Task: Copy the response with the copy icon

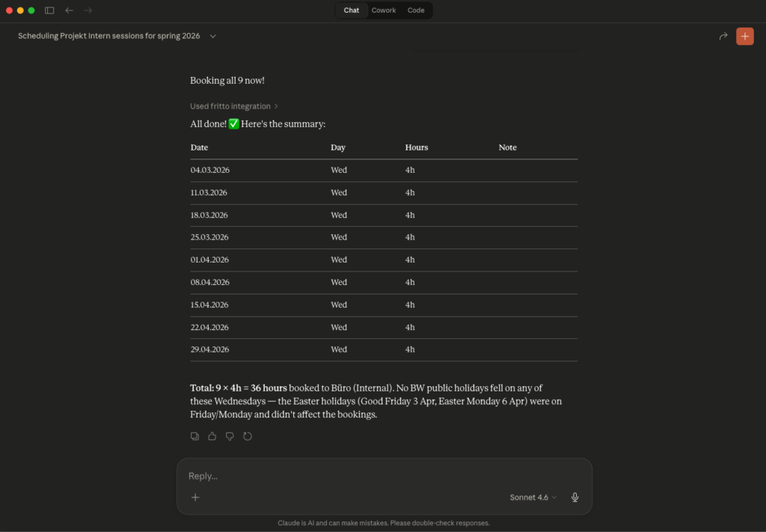Action: point(194,436)
